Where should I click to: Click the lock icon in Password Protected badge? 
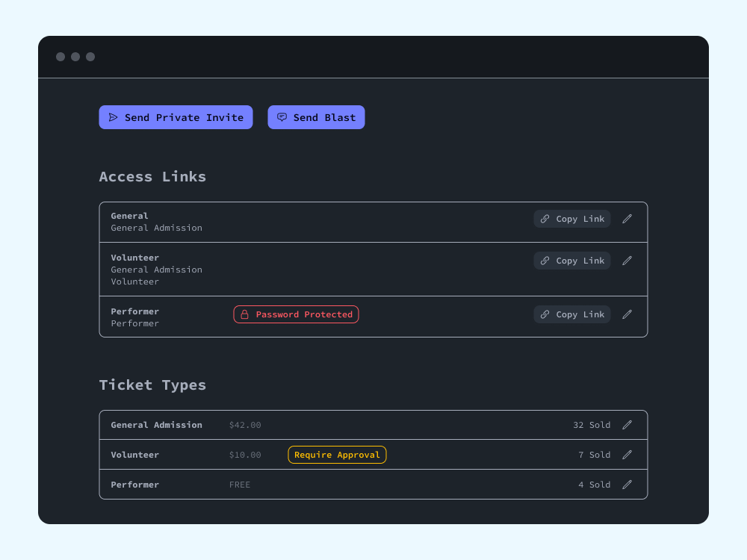point(244,314)
